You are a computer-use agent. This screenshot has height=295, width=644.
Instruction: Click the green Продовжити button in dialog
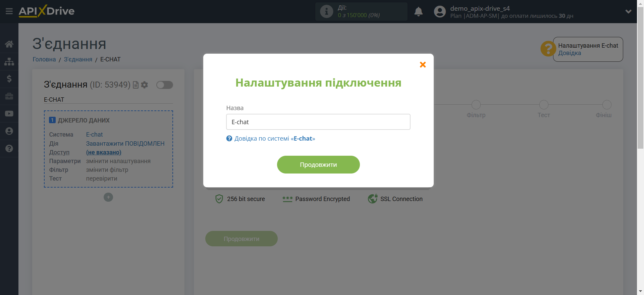[318, 165]
